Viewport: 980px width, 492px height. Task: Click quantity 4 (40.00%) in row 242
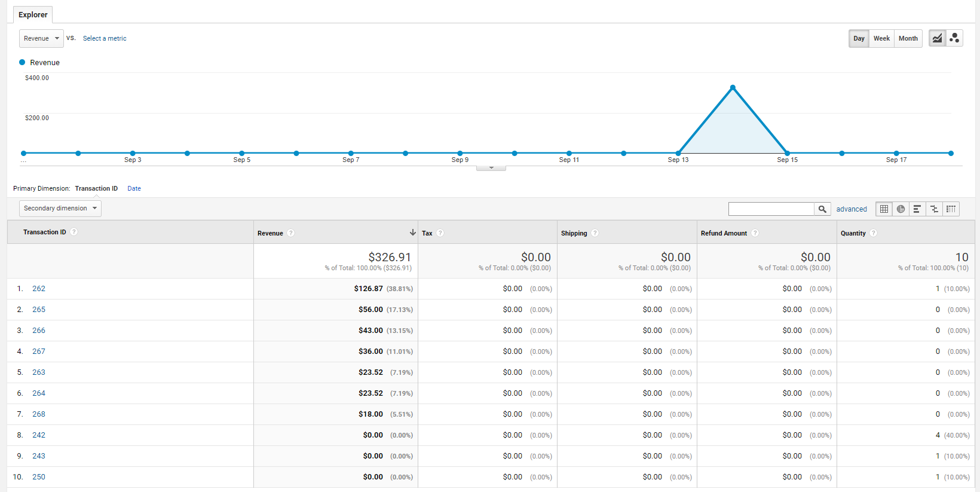coord(953,435)
